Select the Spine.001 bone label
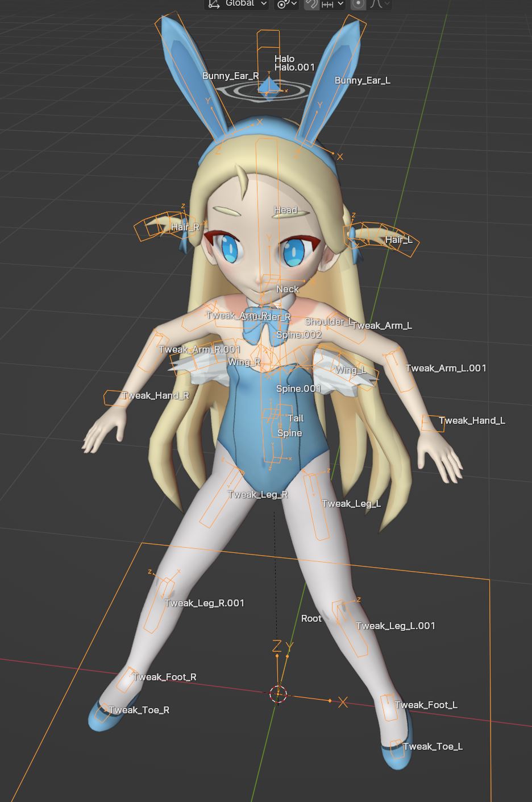532x802 pixels. [x=298, y=388]
